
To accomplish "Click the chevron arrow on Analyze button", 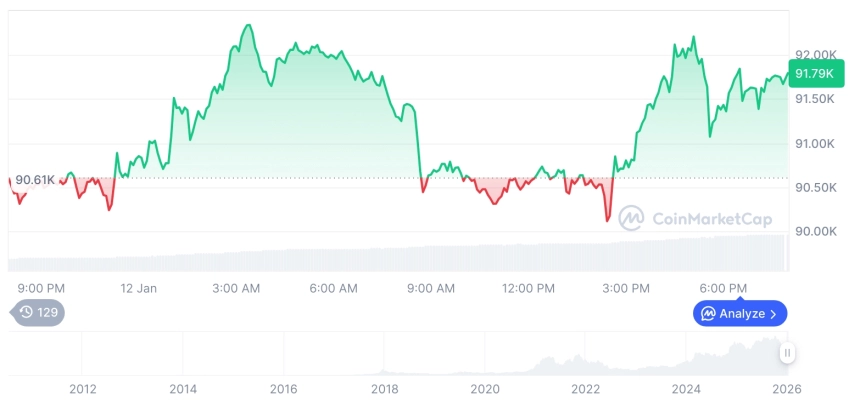I will [x=773, y=314].
